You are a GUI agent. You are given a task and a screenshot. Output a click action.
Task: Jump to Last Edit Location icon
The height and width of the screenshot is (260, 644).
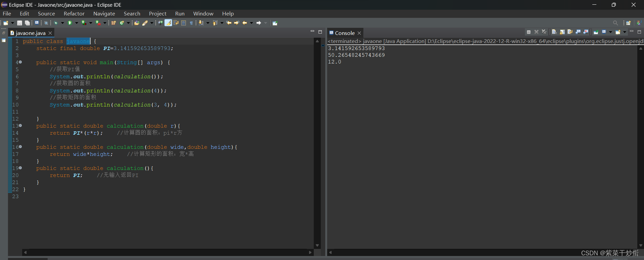click(229, 23)
